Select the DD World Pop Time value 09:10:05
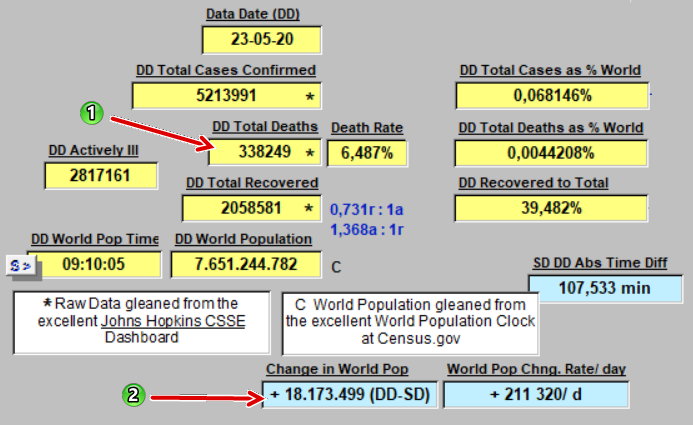The width and height of the screenshot is (693, 425). click(x=94, y=264)
